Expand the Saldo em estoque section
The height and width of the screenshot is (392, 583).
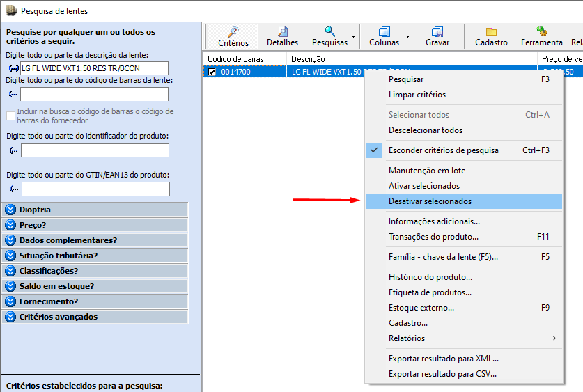[x=10, y=286]
